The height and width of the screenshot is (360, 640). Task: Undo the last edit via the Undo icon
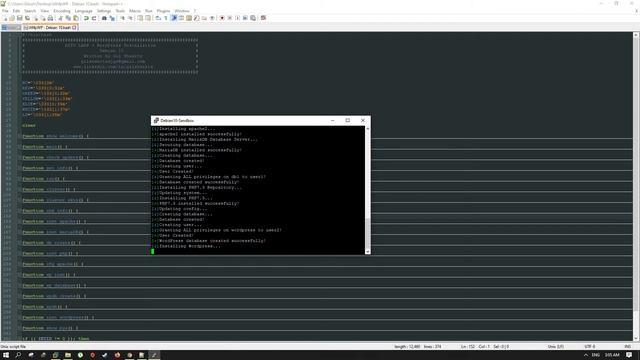86,18
